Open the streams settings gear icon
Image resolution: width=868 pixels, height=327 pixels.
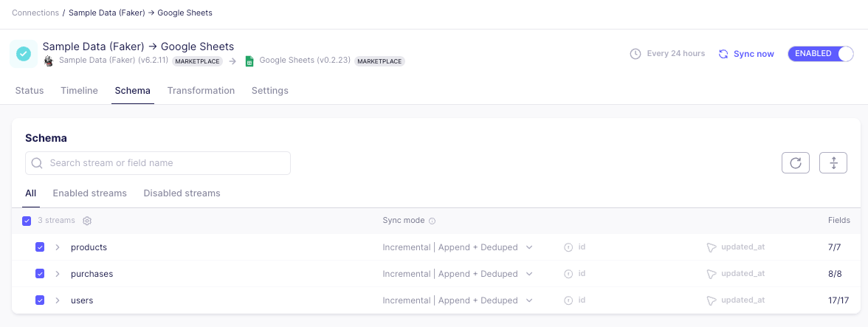[x=87, y=221]
